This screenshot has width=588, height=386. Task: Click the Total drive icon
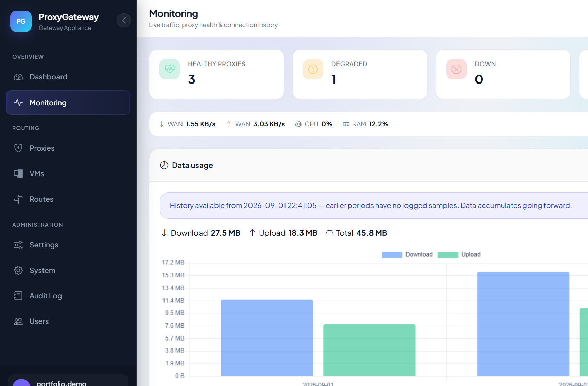(x=329, y=233)
